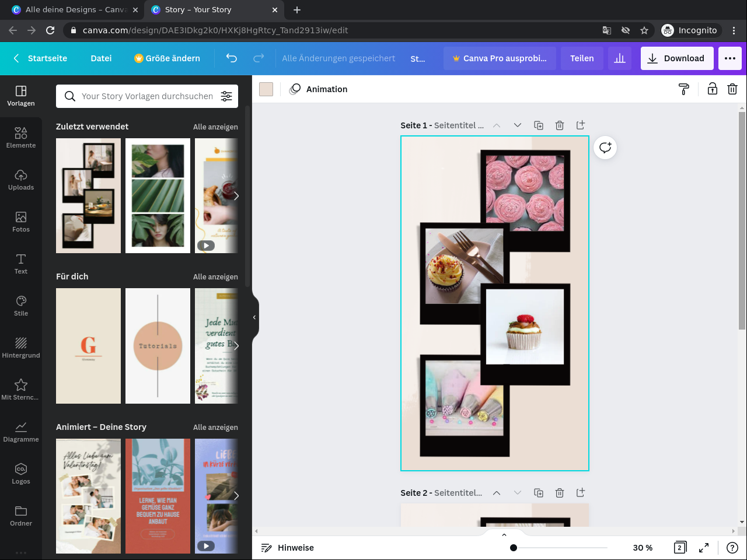Select the green leaves collage template
This screenshot has height=560, width=747.
pyautogui.click(x=158, y=196)
